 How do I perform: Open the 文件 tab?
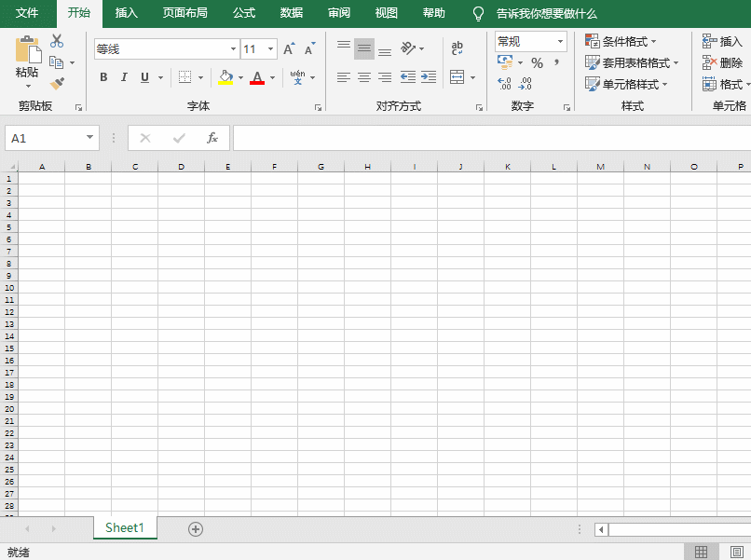tap(27, 13)
